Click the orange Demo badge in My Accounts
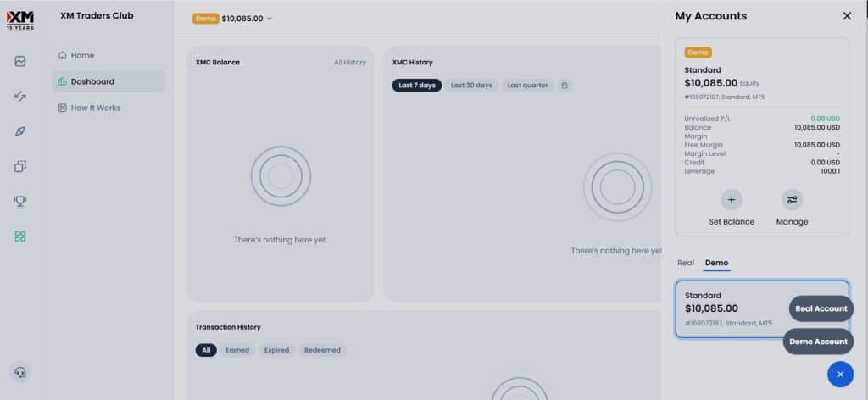This screenshot has width=868, height=400. [x=698, y=53]
